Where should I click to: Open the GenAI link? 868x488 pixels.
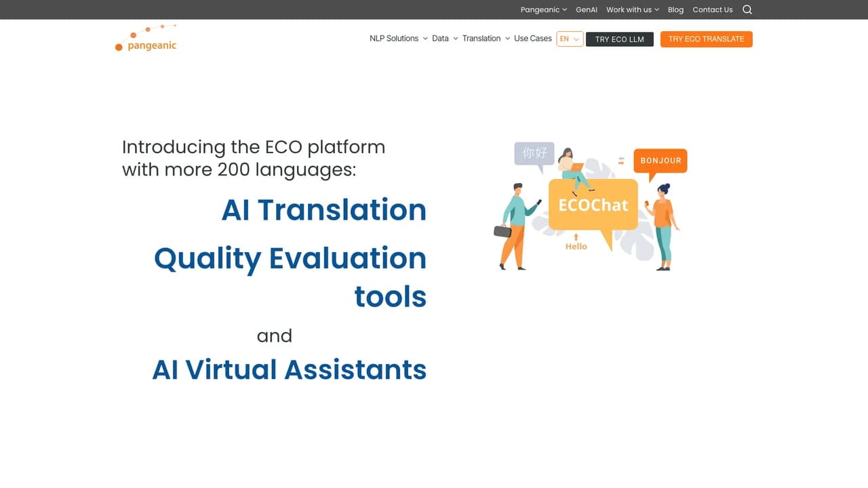coord(587,9)
